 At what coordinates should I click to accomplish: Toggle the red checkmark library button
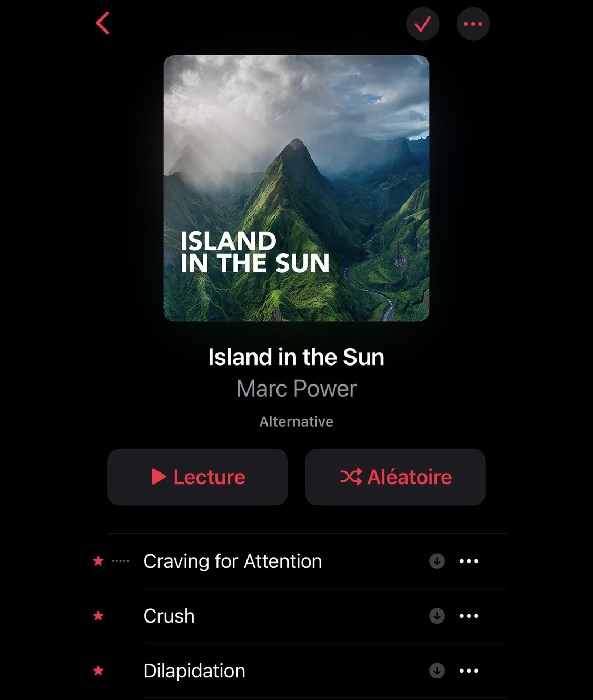coord(422,24)
